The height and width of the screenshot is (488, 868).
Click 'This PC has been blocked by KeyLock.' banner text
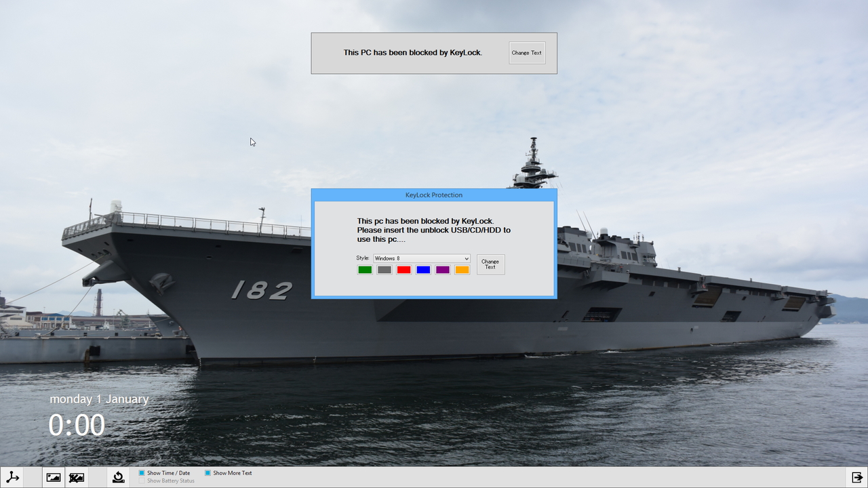coord(413,53)
